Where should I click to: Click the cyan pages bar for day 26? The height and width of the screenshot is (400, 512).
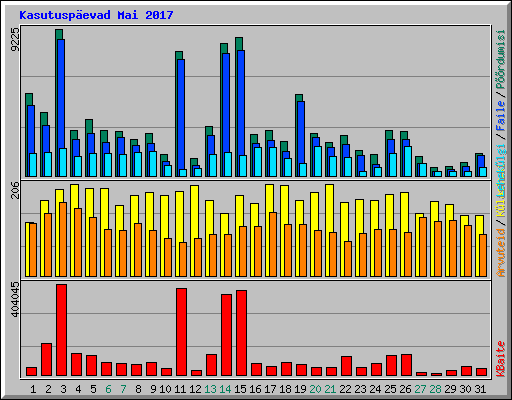(x=408, y=161)
